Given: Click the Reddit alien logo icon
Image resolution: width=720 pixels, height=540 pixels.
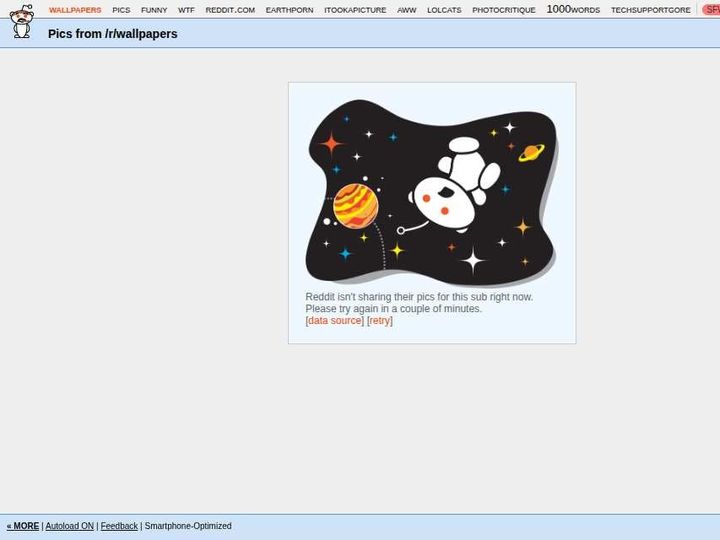Looking at the screenshot, I should tap(21, 21).
